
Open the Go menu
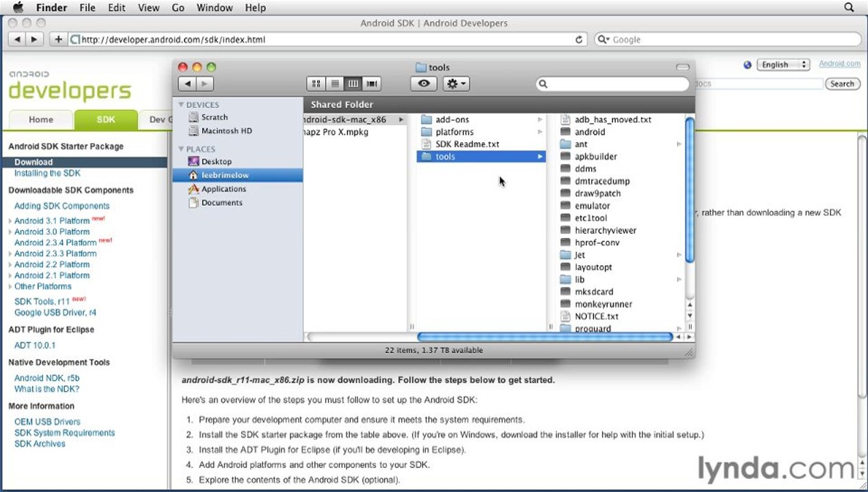coord(178,8)
